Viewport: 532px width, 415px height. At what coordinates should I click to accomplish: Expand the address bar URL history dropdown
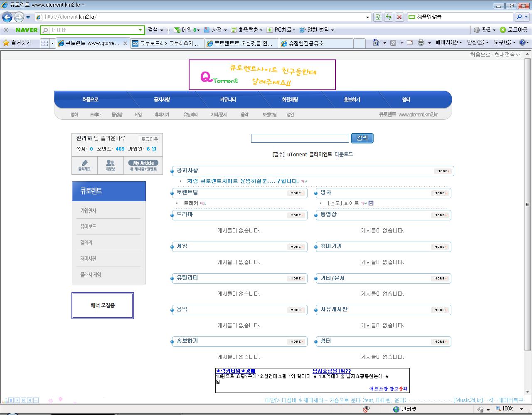(x=367, y=17)
